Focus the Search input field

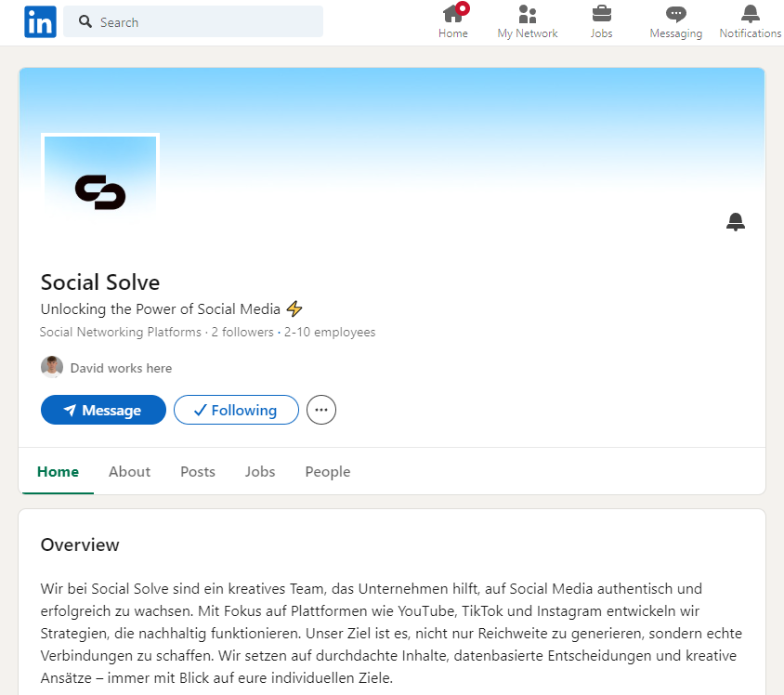click(x=193, y=21)
